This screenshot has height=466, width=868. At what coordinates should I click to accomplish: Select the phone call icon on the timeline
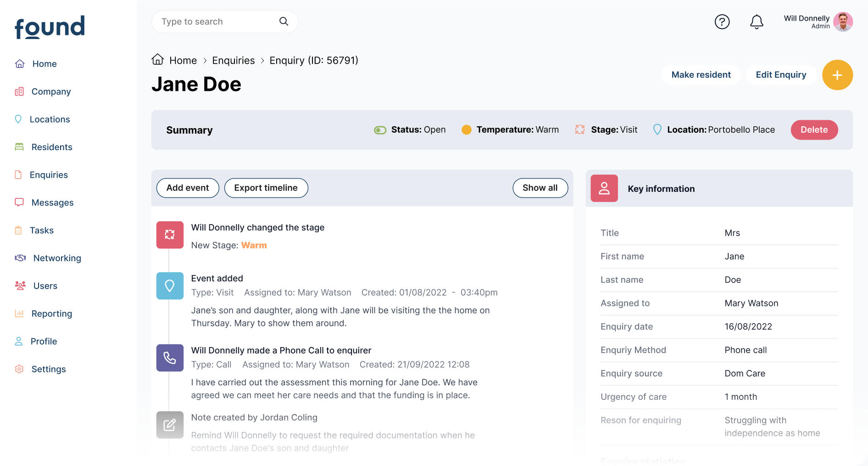pos(170,358)
